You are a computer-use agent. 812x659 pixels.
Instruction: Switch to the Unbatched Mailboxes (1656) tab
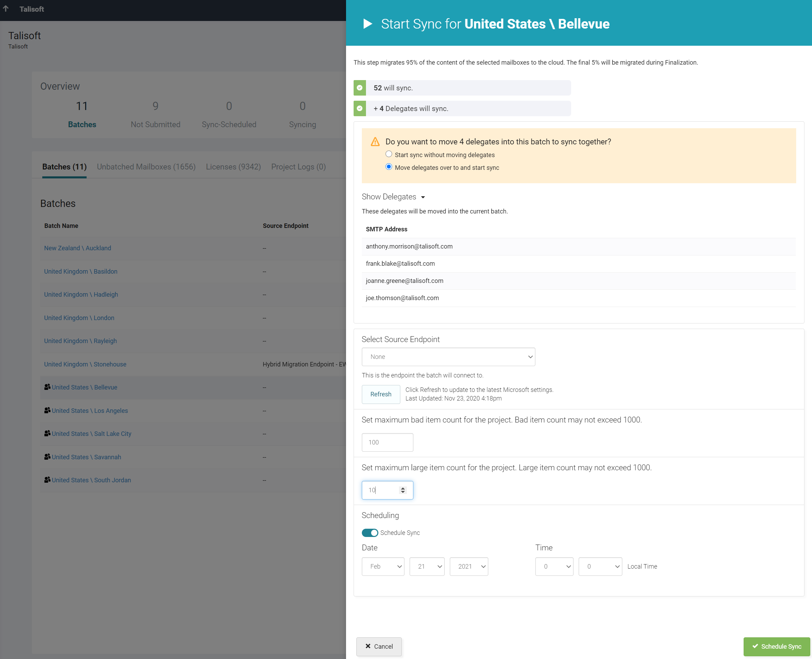(x=146, y=167)
